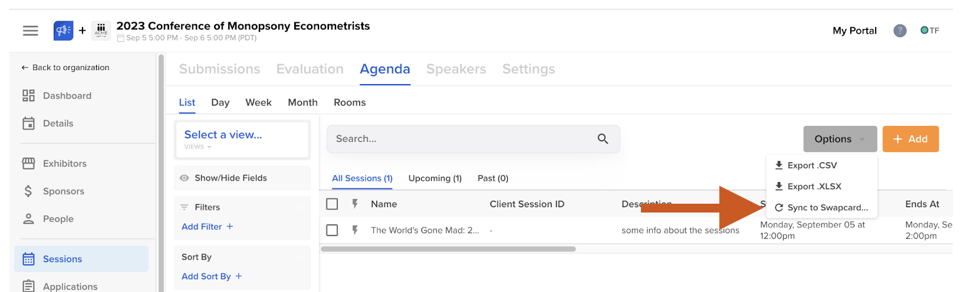Click the Dashboard grid icon in sidebar
The height and width of the screenshot is (292, 980).
(28, 95)
